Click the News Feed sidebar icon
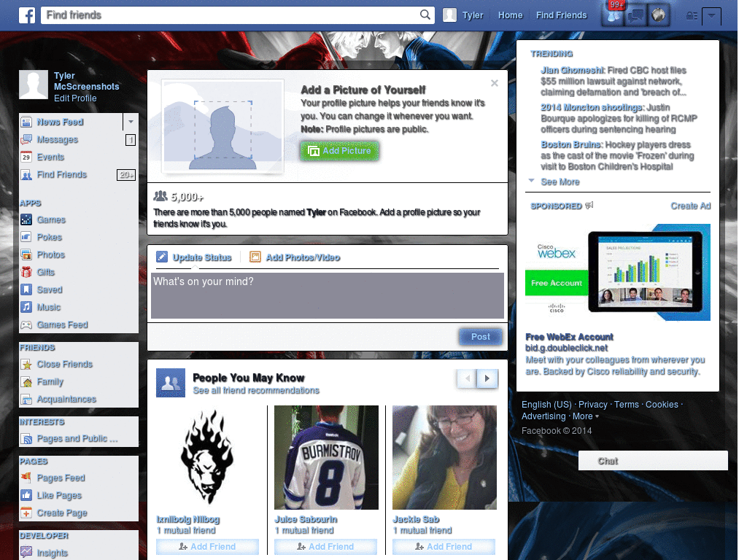747x560 pixels. click(x=26, y=122)
